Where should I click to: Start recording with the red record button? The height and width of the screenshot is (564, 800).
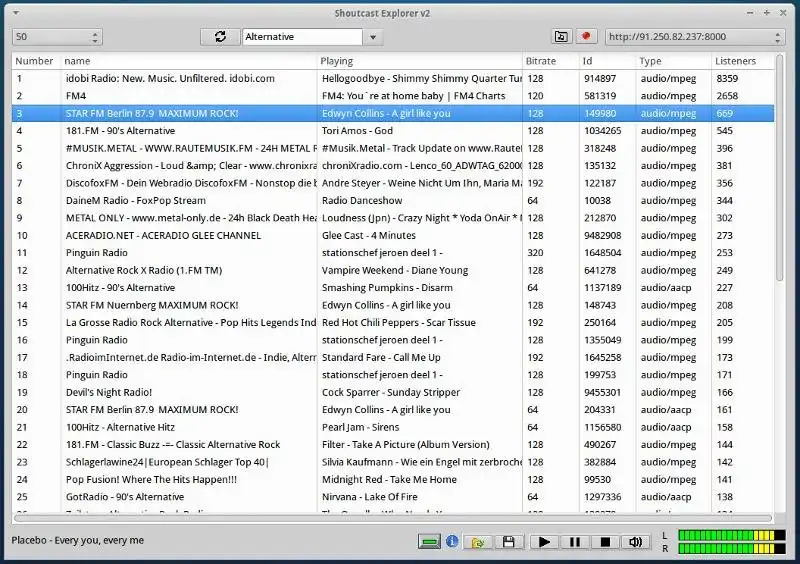(586, 37)
